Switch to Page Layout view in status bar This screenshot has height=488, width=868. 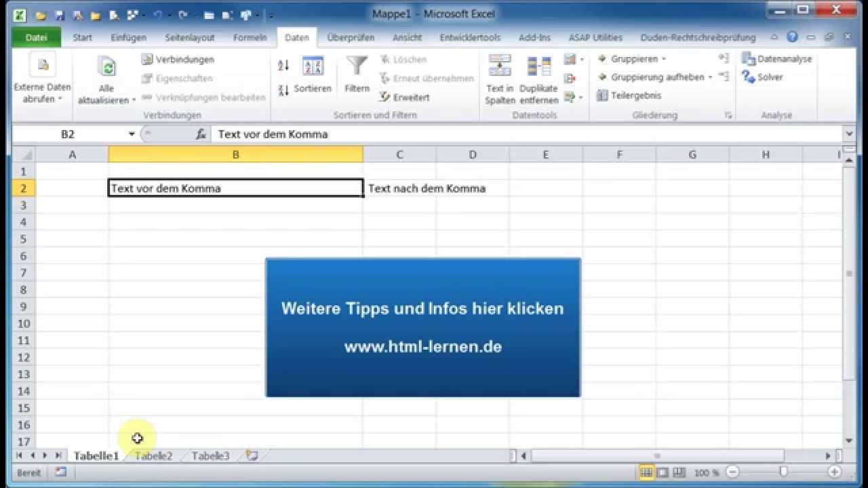click(663, 472)
